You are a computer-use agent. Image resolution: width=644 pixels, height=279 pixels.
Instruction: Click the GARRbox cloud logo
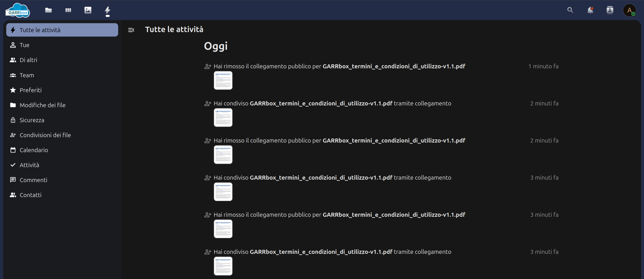[x=17, y=10]
